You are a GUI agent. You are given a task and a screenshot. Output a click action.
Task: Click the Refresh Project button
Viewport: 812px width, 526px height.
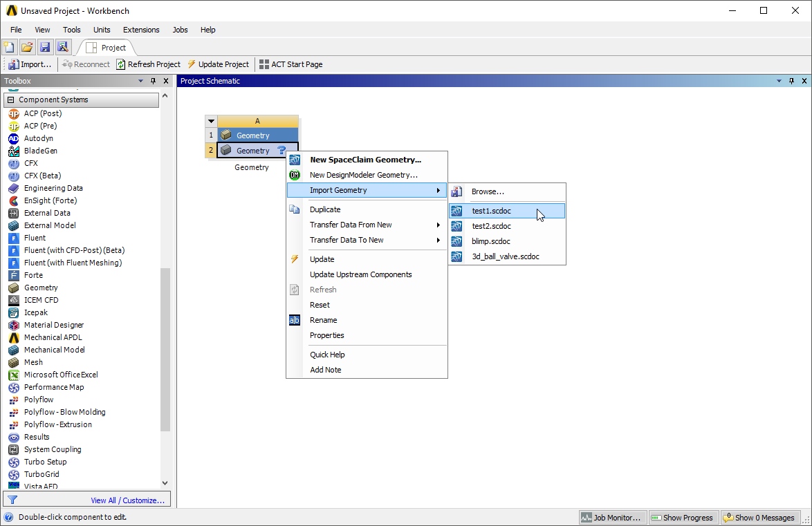tap(148, 64)
